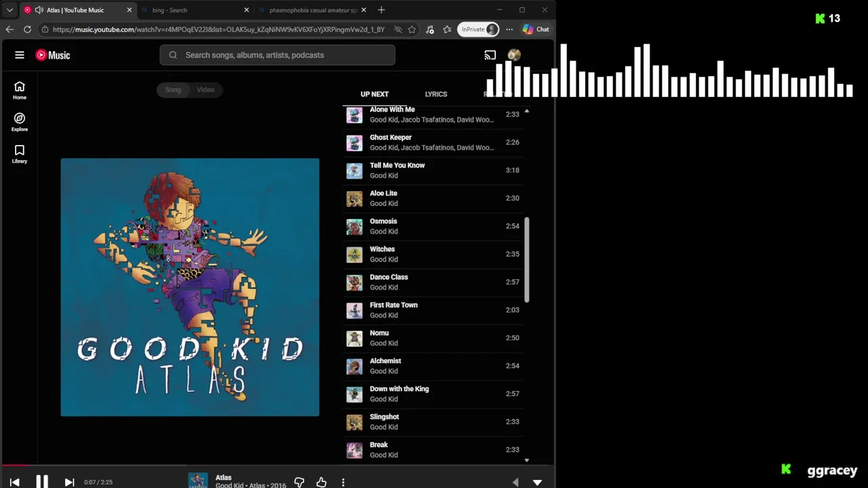Pause the current song
This screenshot has width=868, height=488.
42,482
